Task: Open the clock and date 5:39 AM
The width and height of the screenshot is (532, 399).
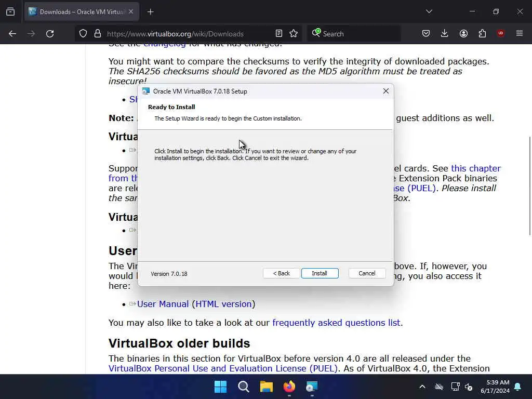Action: coord(495,387)
